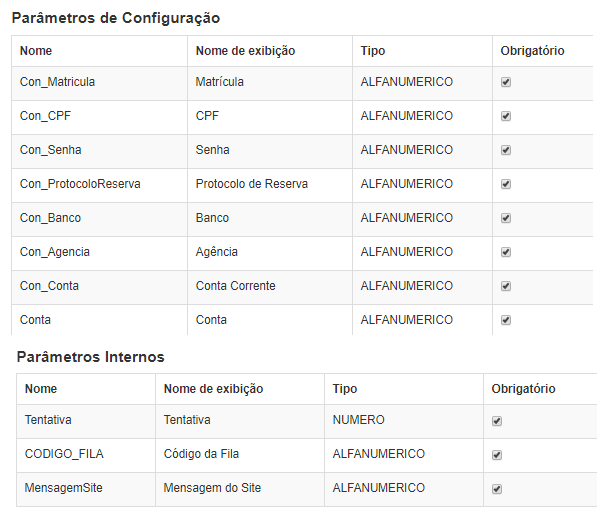Click the Tipo header in the configuration table

tap(422, 51)
